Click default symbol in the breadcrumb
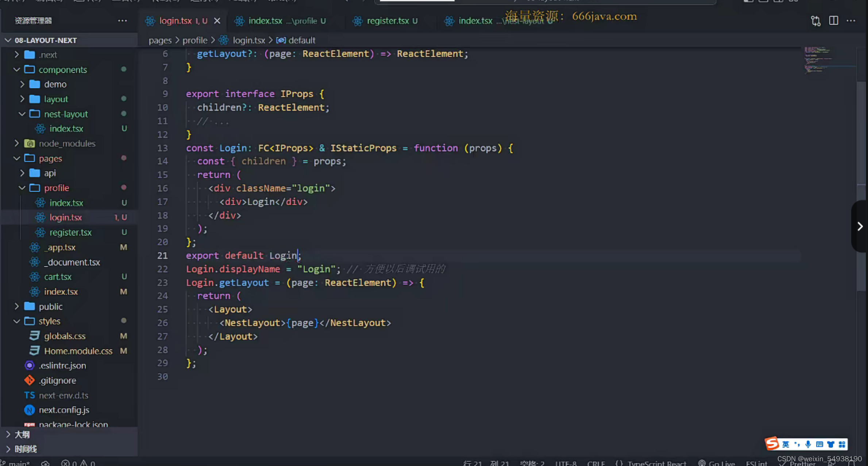Image resolution: width=868 pixels, height=466 pixels. coord(301,40)
